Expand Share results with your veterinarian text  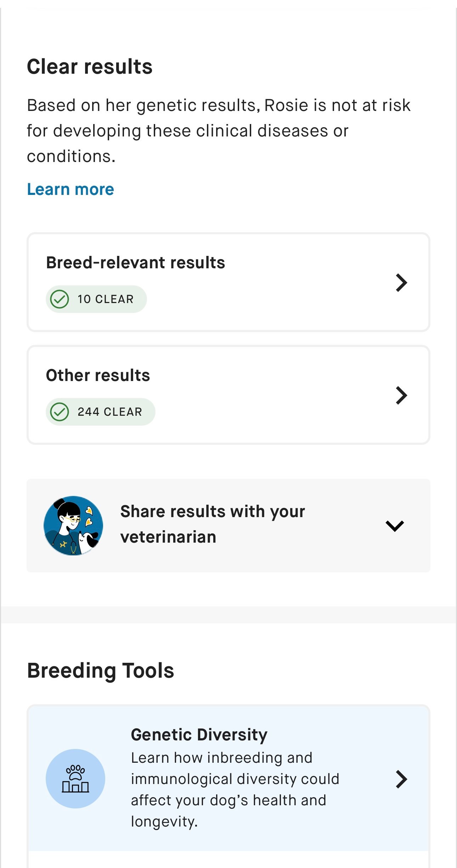pos(213,524)
